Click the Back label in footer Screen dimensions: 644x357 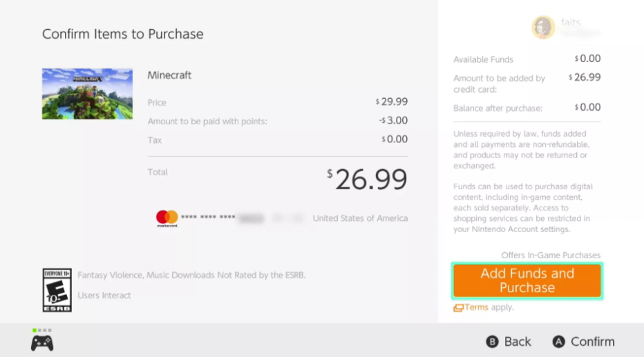[x=518, y=341]
